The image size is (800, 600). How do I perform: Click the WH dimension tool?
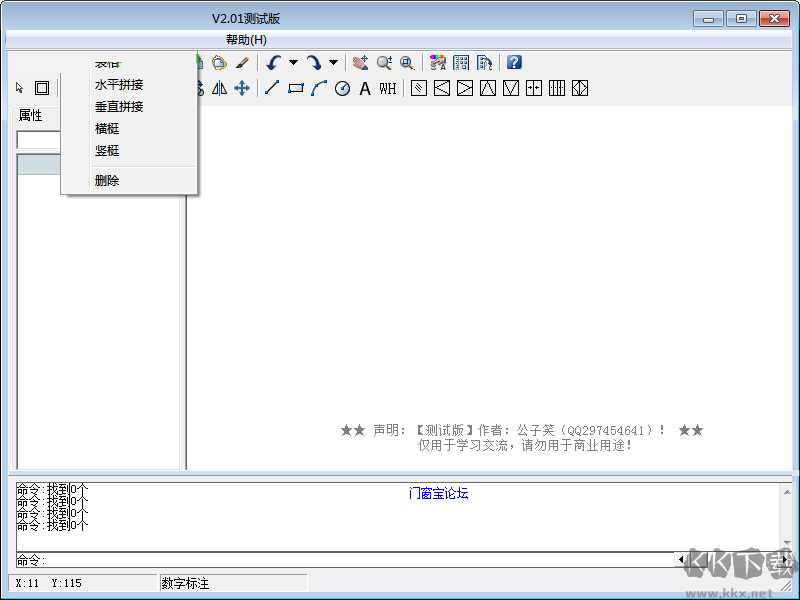click(x=388, y=89)
